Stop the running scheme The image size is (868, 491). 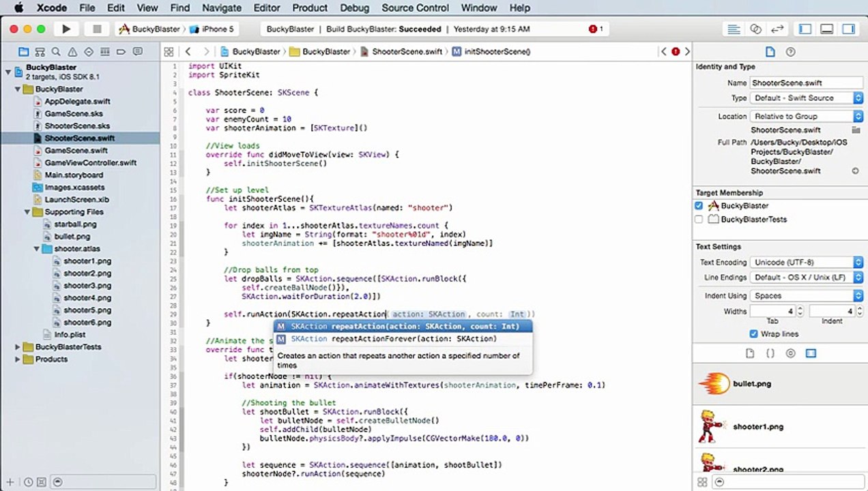[x=97, y=29]
